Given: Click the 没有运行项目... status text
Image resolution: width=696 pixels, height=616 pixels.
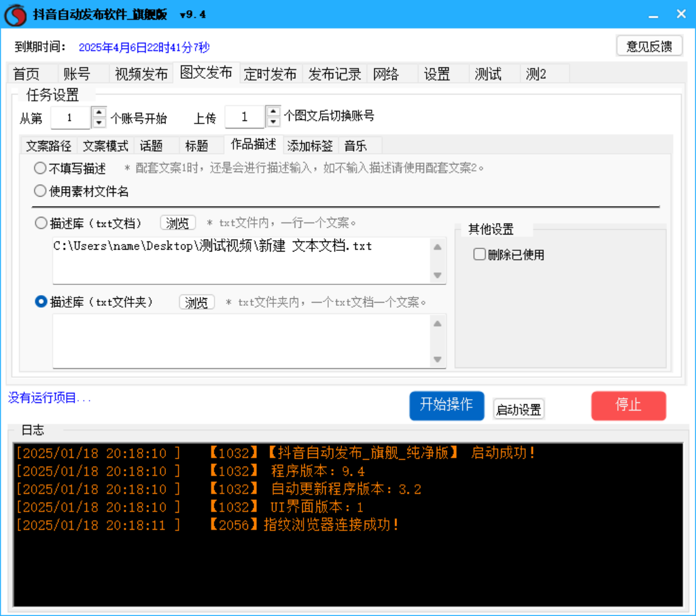Looking at the screenshot, I should point(50,398).
